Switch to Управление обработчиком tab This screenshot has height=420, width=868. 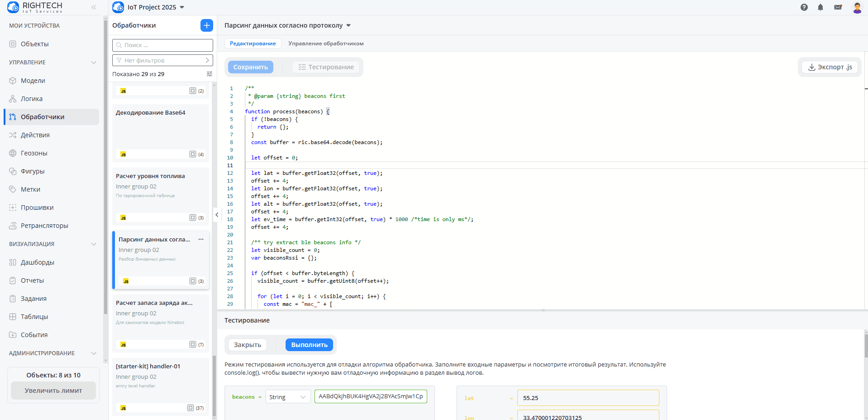point(326,43)
